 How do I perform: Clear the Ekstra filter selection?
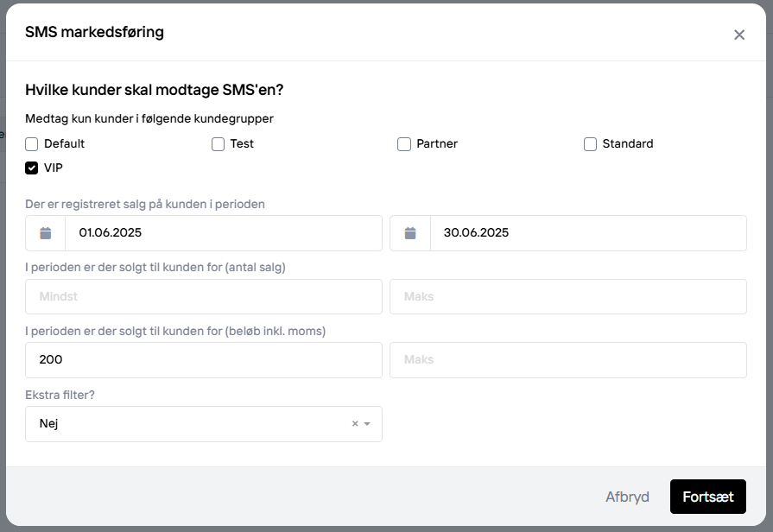pyautogui.click(x=354, y=423)
